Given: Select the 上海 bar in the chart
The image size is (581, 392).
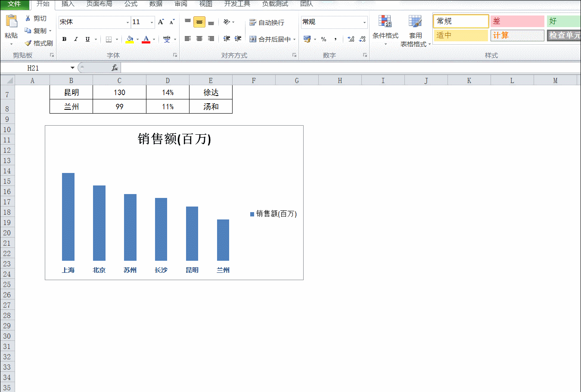Looking at the screenshot, I should pos(68,217).
